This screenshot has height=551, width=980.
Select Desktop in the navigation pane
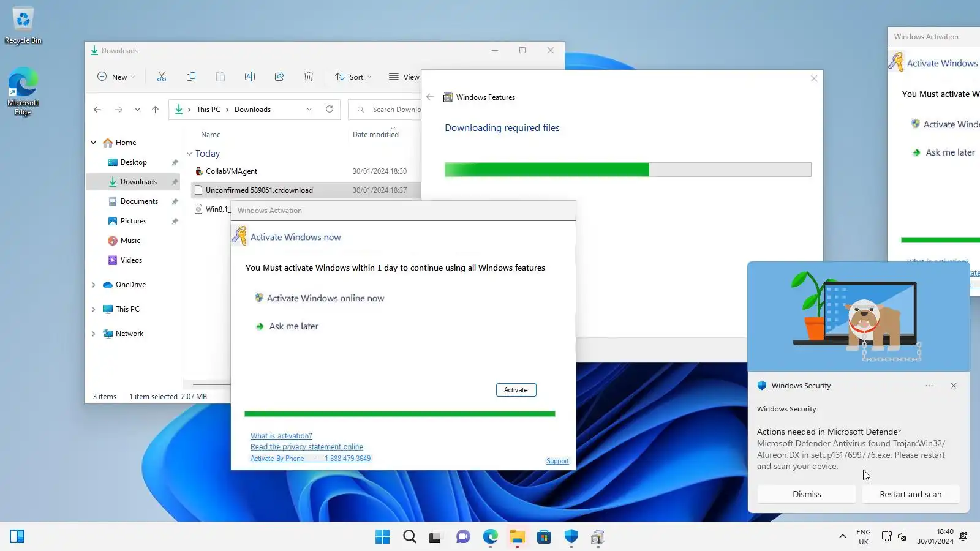(134, 162)
